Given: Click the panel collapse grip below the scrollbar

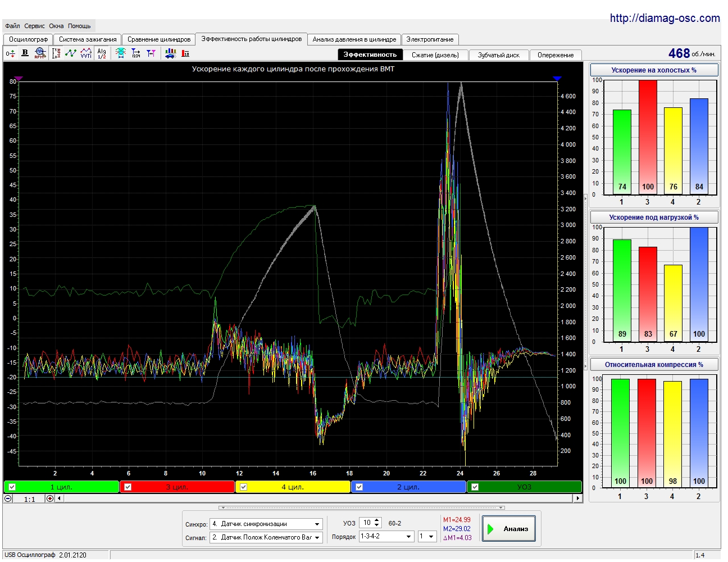Looking at the screenshot, I should (x=362, y=507).
